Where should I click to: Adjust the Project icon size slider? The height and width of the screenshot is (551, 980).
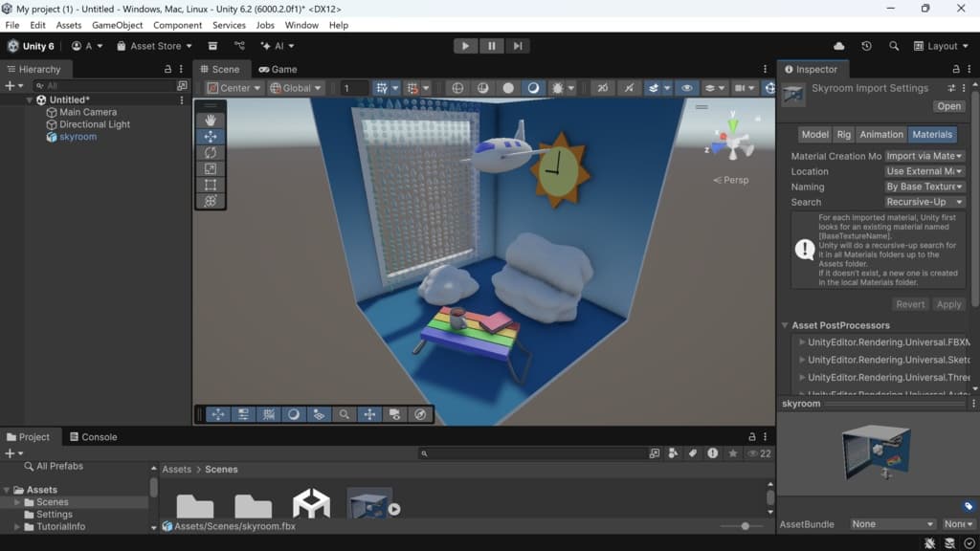click(x=746, y=526)
